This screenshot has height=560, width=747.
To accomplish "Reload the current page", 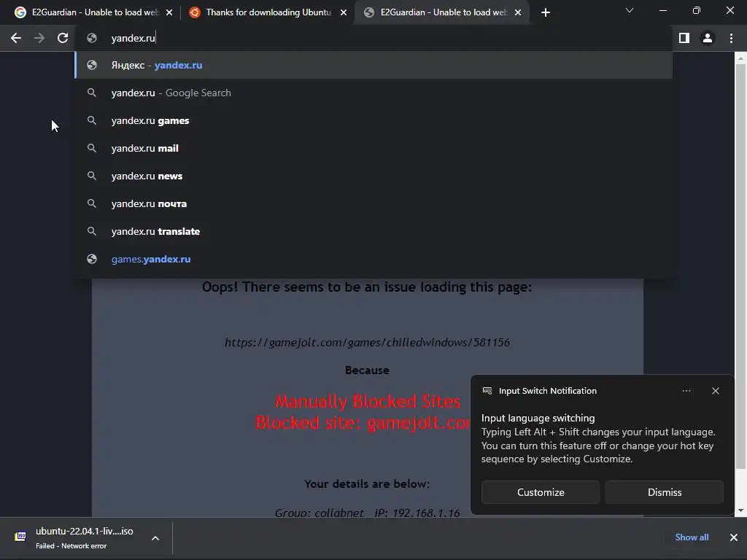I will pos(63,38).
